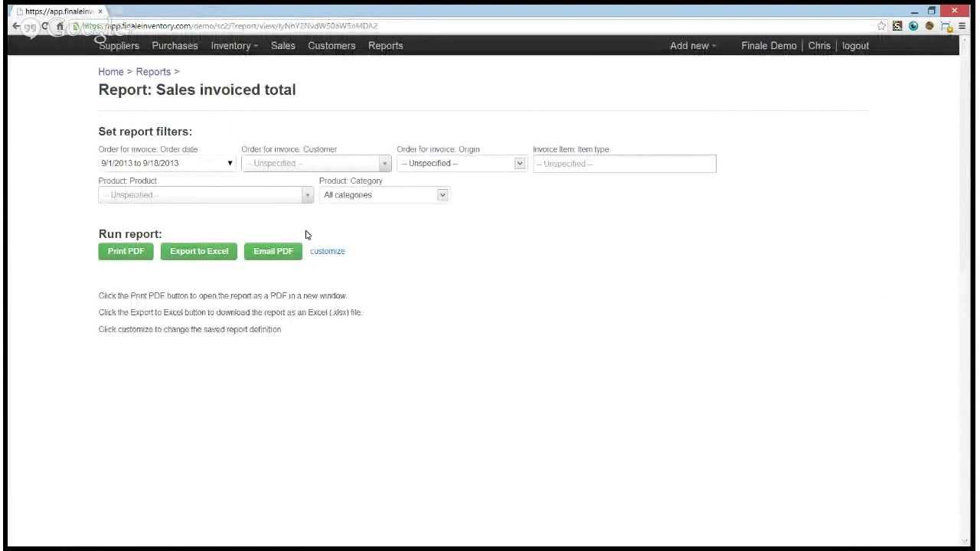Click the 'Product: Product' label
Viewport: 980px width, 551px height.
click(x=127, y=181)
